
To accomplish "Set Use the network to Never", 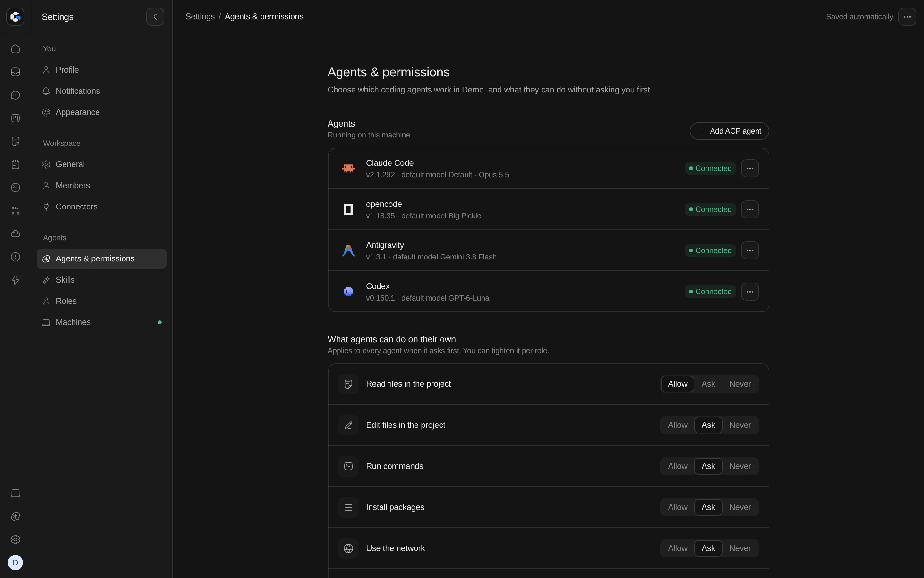I will [740, 548].
